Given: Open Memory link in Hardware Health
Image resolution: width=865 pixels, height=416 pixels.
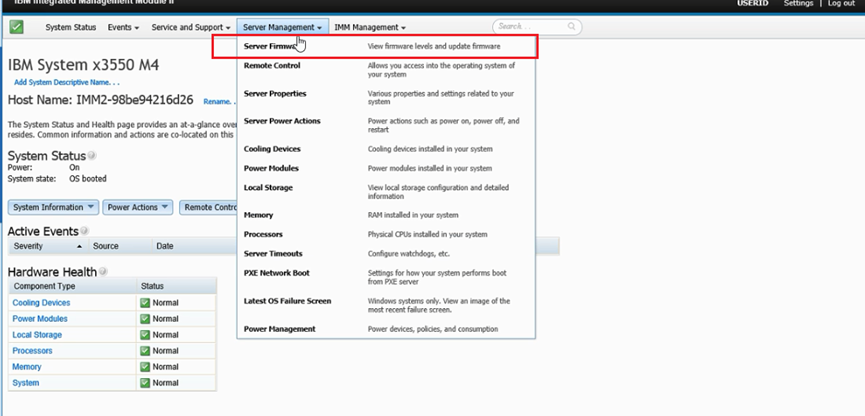Looking at the screenshot, I should tap(27, 367).
